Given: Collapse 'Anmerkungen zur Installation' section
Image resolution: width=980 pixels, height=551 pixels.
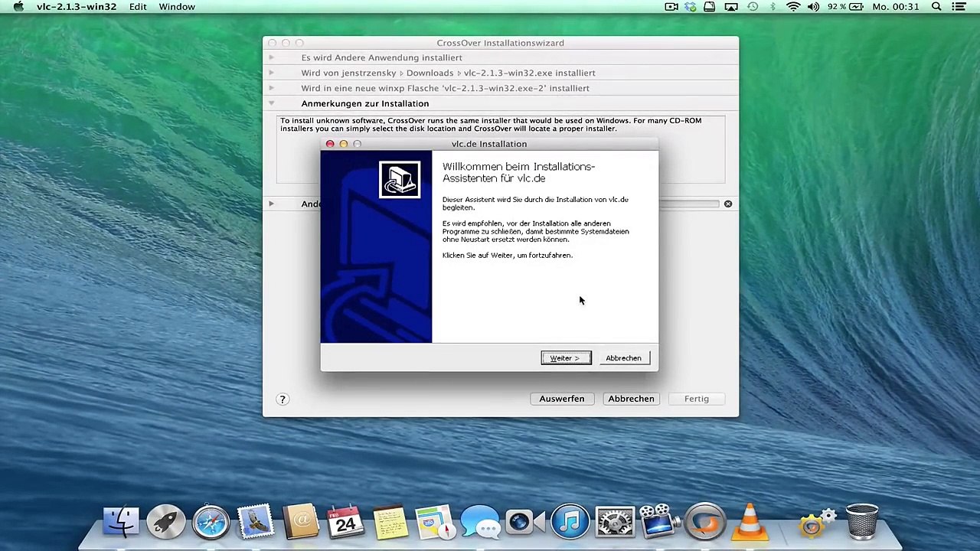Looking at the screenshot, I should [x=271, y=103].
